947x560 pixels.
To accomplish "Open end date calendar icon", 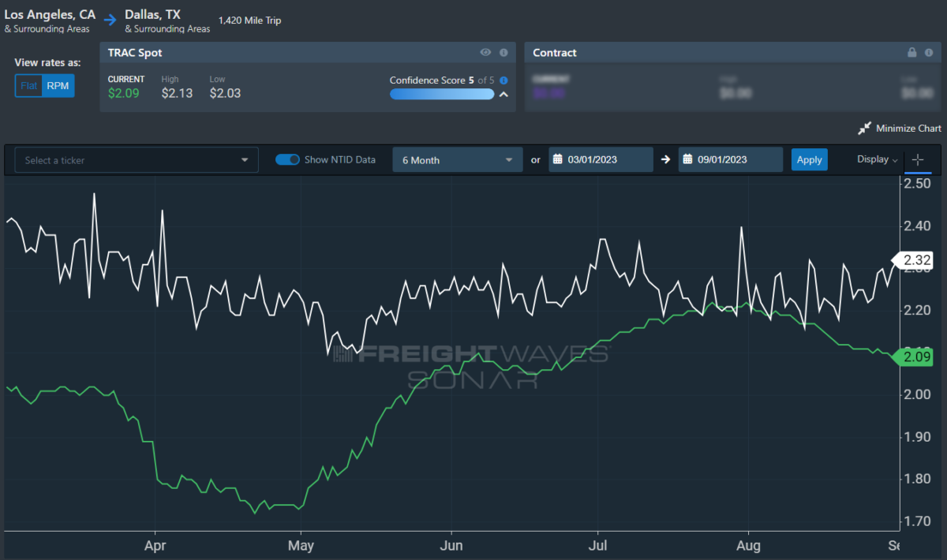I will pyautogui.click(x=687, y=159).
